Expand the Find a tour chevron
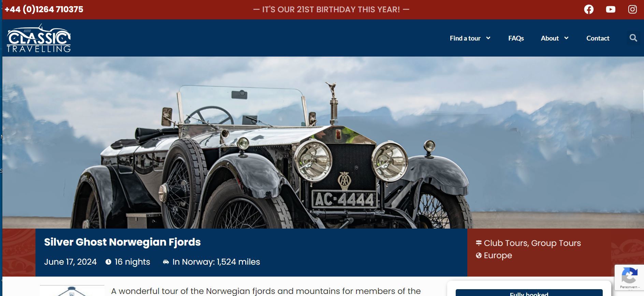Viewport: 644px width, 296px height. pyautogui.click(x=488, y=38)
